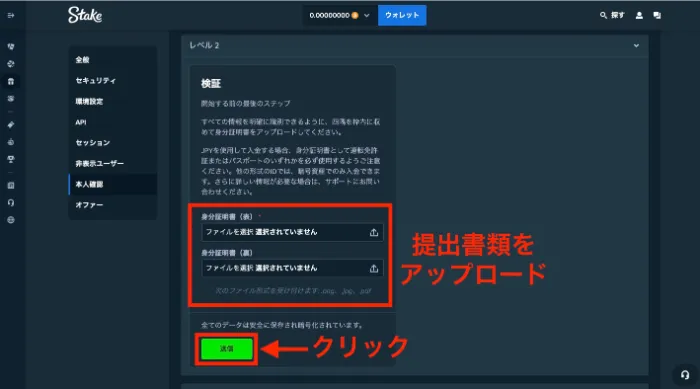Click the trophy icon in sidebar
The height and width of the screenshot is (389, 700).
coord(11,159)
